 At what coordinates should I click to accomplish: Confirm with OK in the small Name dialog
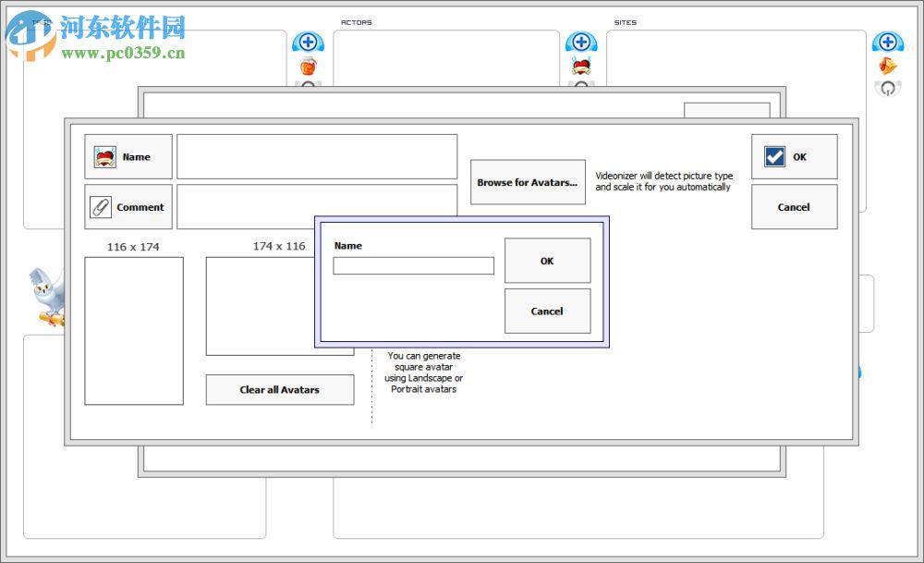pos(547,261)
